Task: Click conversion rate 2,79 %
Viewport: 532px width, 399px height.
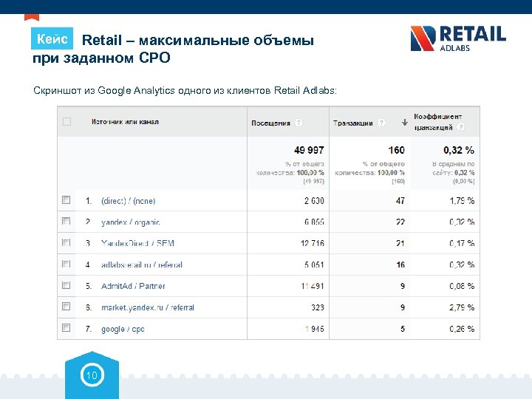Action: pos(462,307)
